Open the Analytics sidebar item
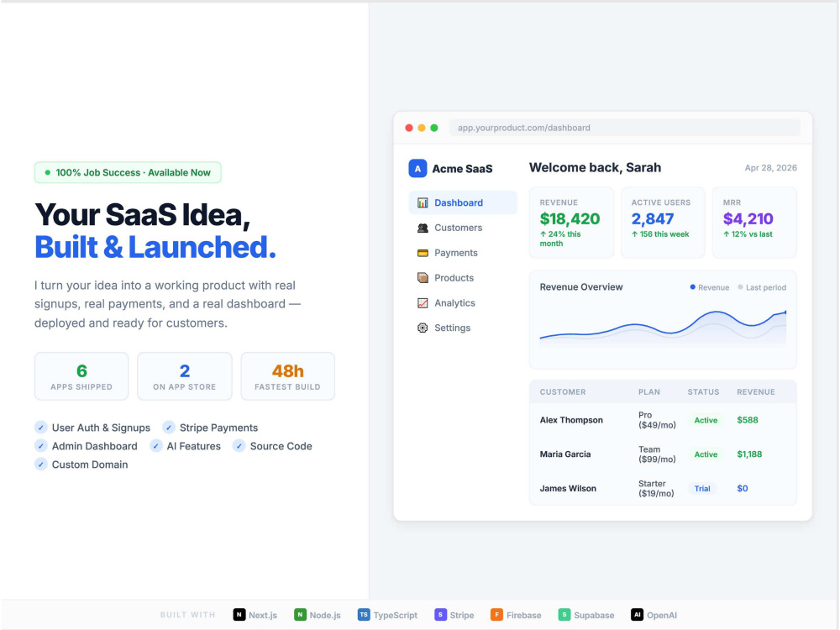840x630 pixels. 463,302
